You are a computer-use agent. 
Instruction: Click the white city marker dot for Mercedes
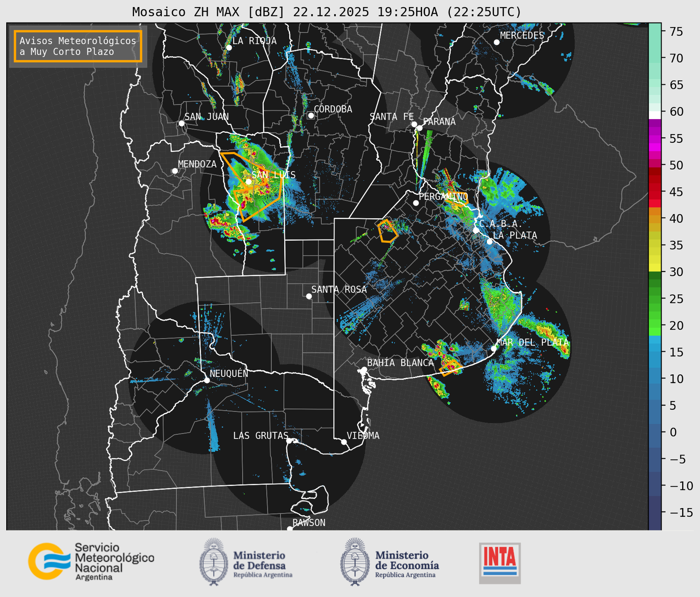[496, 42]
